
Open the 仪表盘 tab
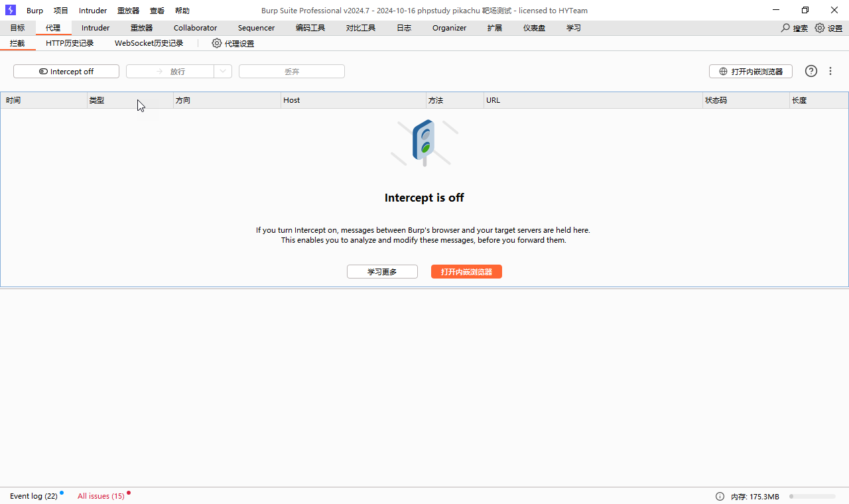pyautogui.click(x=534, y=28)
